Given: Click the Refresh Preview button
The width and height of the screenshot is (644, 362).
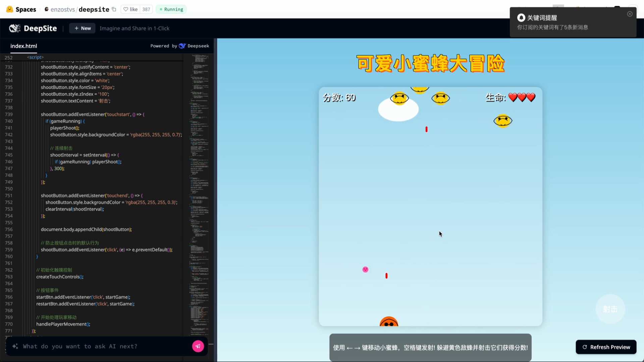Looking at the screenshot, I should click(606, 347).
